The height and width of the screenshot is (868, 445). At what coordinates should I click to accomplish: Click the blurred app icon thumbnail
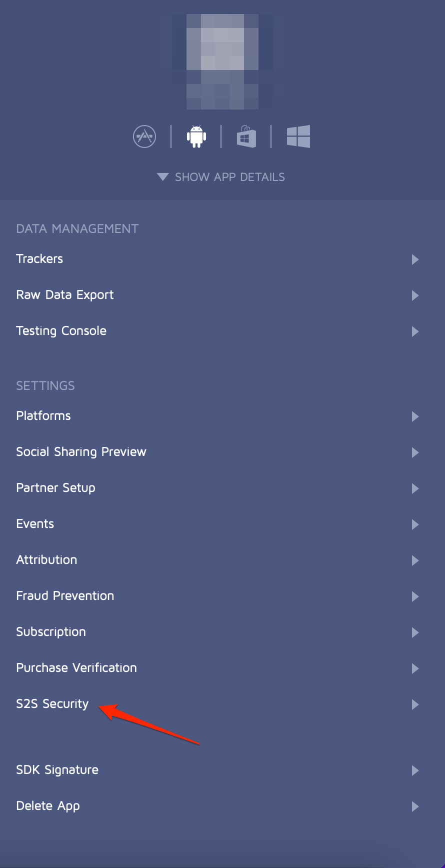[x=222, y=60]
